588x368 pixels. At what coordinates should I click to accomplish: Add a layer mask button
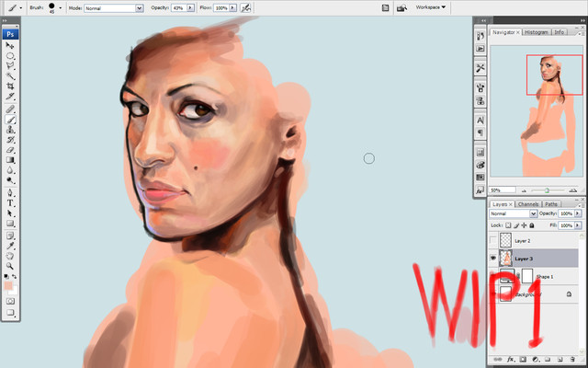click(523, 360)
